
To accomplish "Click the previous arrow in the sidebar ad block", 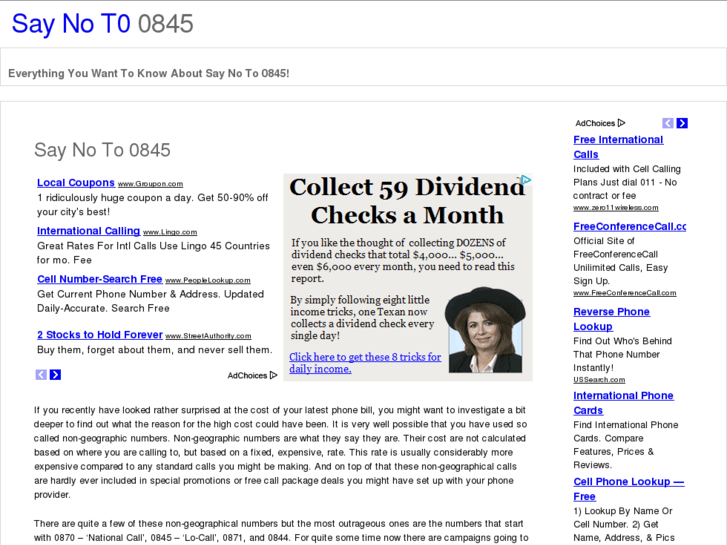I will click(668, 123).
